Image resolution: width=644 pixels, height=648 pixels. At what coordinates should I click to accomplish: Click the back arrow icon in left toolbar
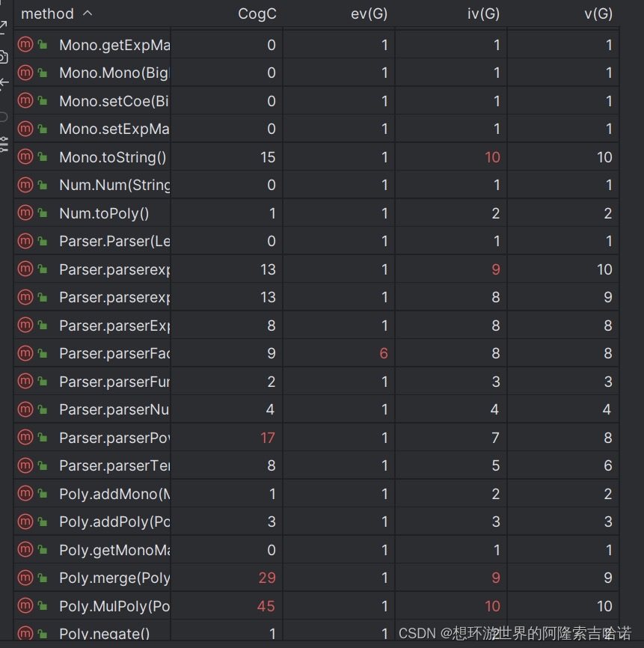4,83
